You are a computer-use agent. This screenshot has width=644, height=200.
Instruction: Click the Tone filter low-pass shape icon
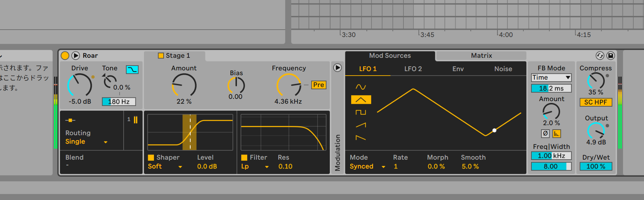132,69
